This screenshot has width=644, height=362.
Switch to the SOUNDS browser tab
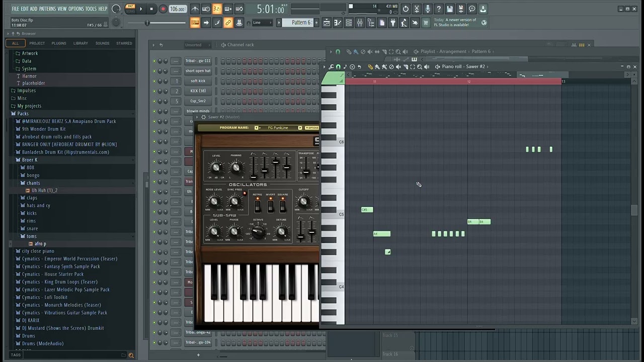click(x=102, y=43)
